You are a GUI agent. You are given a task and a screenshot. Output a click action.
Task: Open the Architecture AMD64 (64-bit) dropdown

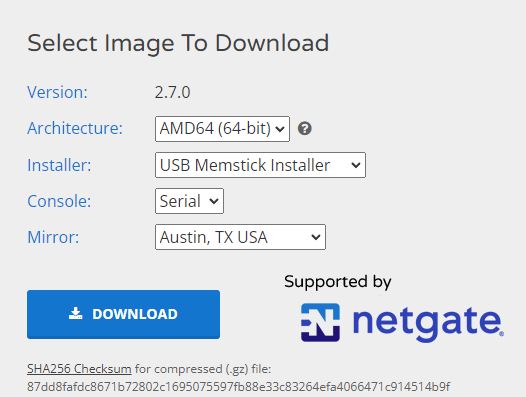pyautogui.click(x=222, y=129)
